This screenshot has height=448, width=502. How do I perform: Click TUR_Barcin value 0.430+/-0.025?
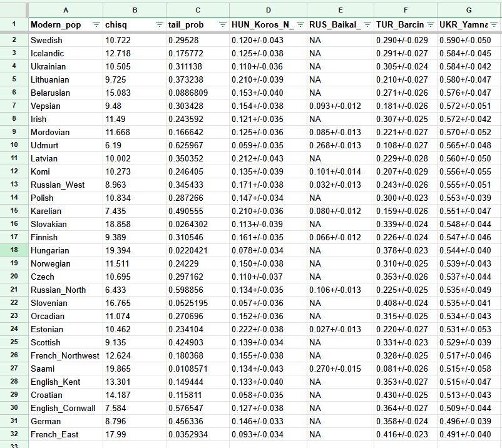(x=406, y=395)
